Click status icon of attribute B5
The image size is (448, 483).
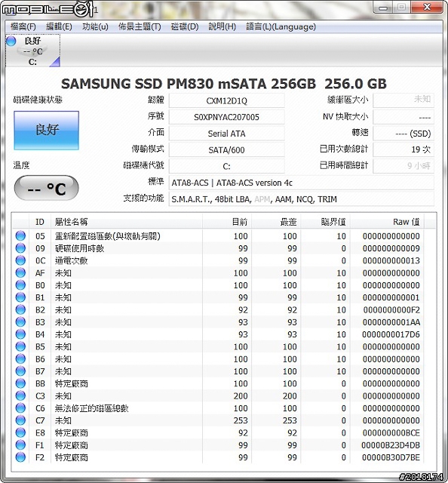20,347
